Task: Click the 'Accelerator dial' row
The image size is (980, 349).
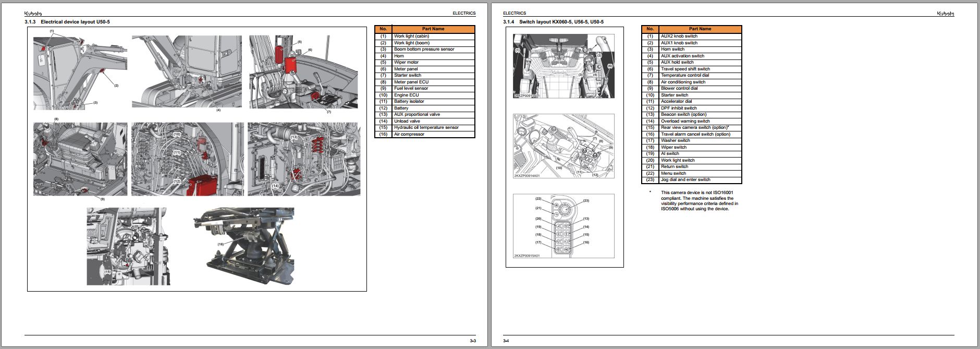Action: pos(692,102)
